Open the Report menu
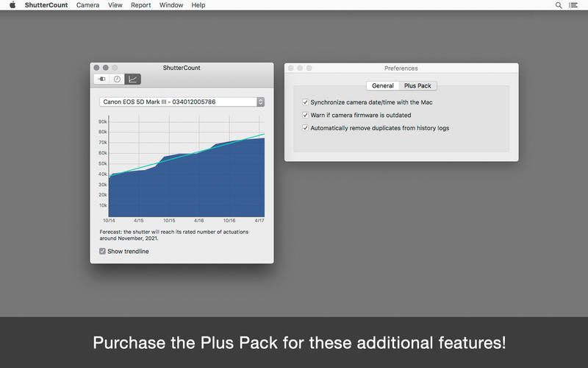The width and height of the screenshot is (588, 368). coord(140,5)
